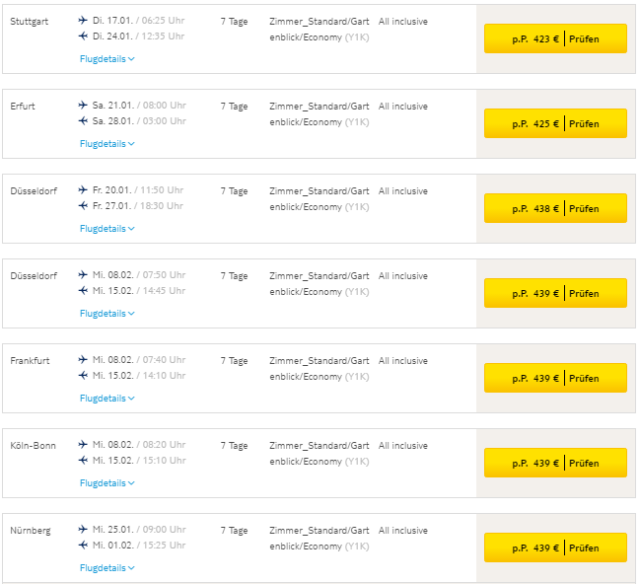Click the Frankfurt outbound flight plane icon
640x584 pixels.
83,360
